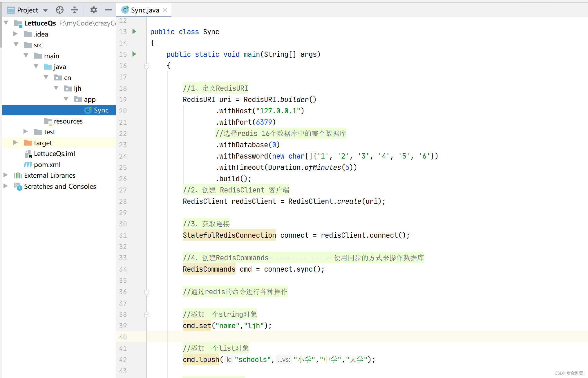
Task: Click line number 40 in the gutter
Action: click(123, 337)
